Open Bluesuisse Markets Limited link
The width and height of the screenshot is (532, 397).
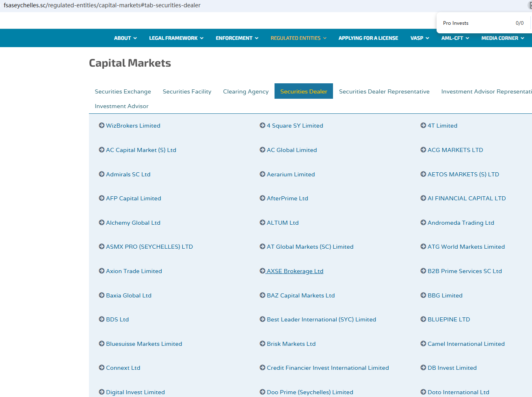click(x=144, y=344)
